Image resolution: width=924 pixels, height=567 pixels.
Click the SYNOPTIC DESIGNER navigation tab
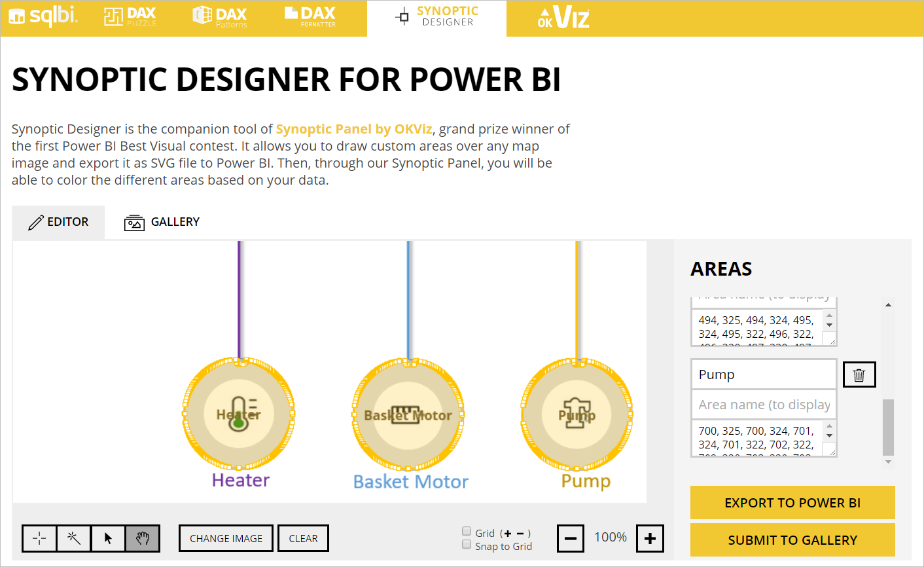436,18
